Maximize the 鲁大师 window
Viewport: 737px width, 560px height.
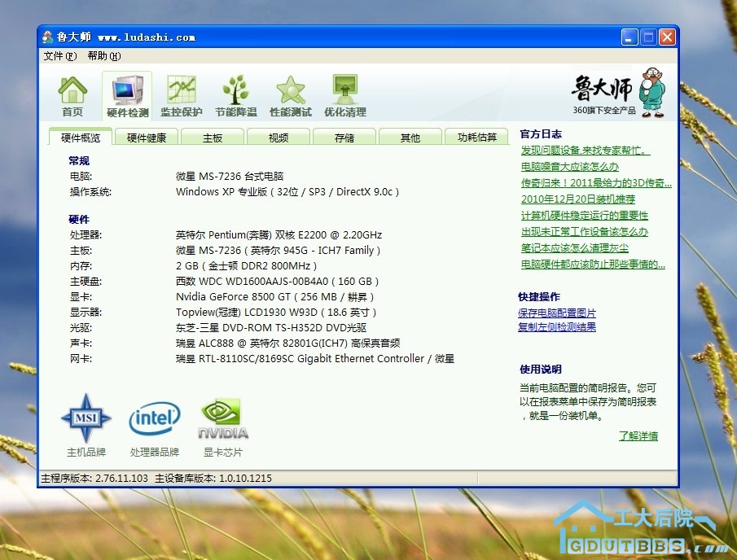point(648,37)
